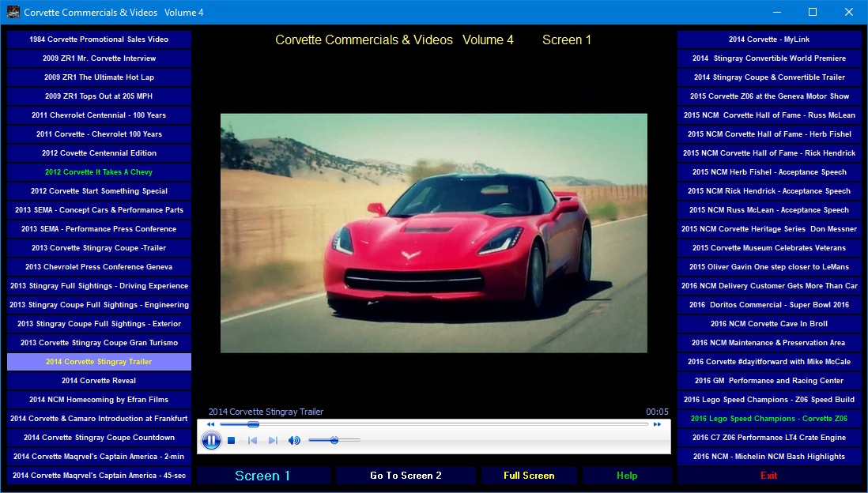The height and width of the screenshot is (493, 868).
Task: Play 2013 Corvette Stingray Coupe -Trailer
Action: [x=99, y=248]
